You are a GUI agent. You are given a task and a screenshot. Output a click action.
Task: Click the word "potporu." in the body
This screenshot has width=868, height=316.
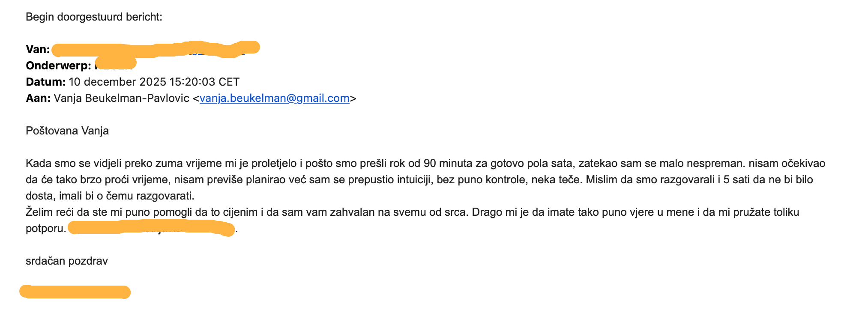(x=46, y=229)
